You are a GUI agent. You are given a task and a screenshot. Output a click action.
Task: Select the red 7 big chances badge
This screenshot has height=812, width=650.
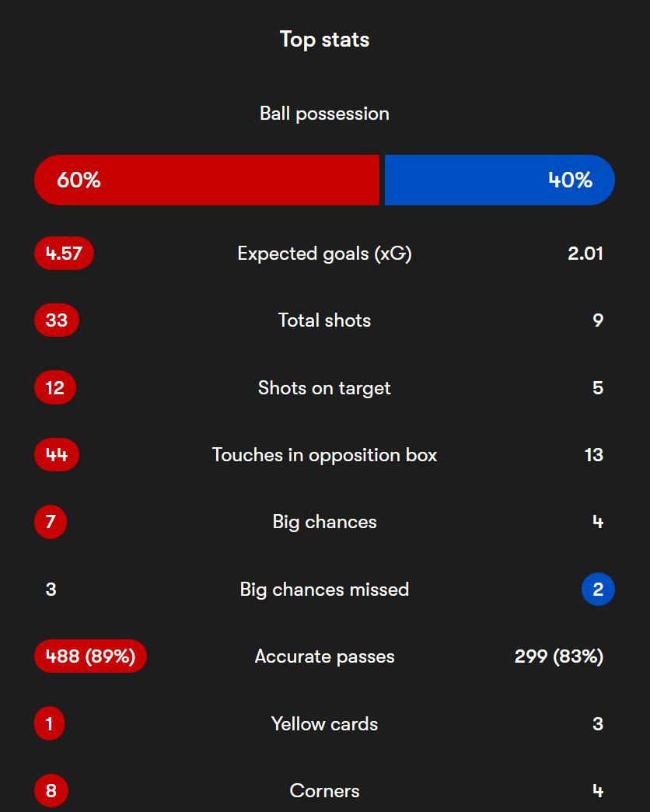51,521
